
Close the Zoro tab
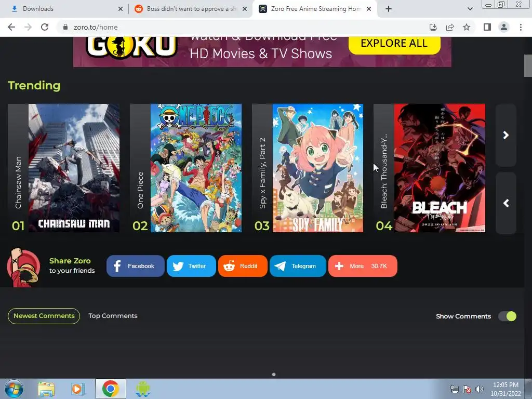click(369, 9)
